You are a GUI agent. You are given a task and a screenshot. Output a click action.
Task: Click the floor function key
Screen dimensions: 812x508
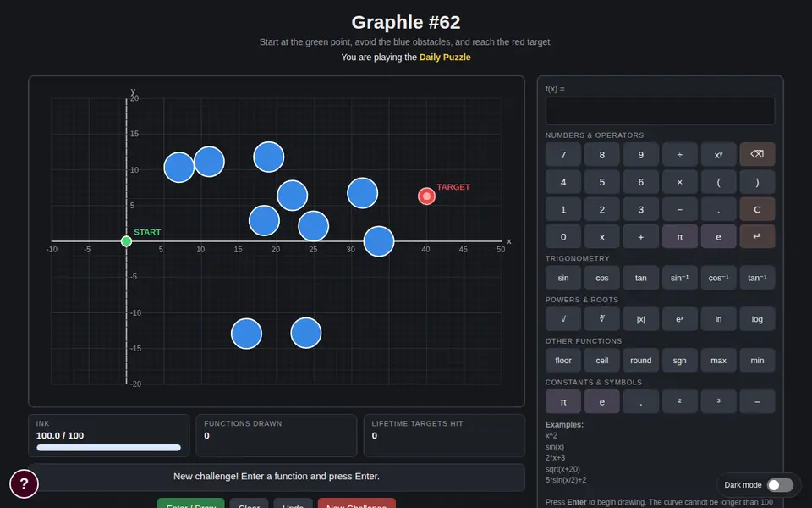click(563, 361)
